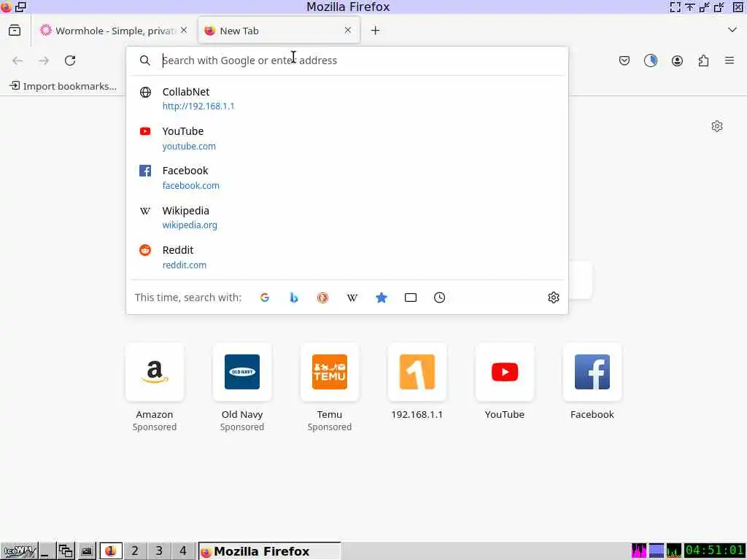Expand the list all tabs chevron
Screen dimensions: 747x560
coord(732,30)
